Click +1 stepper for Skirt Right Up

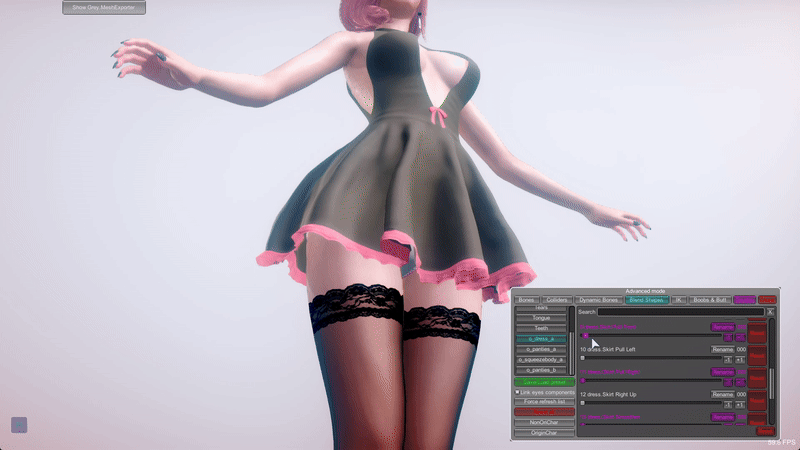740,404
